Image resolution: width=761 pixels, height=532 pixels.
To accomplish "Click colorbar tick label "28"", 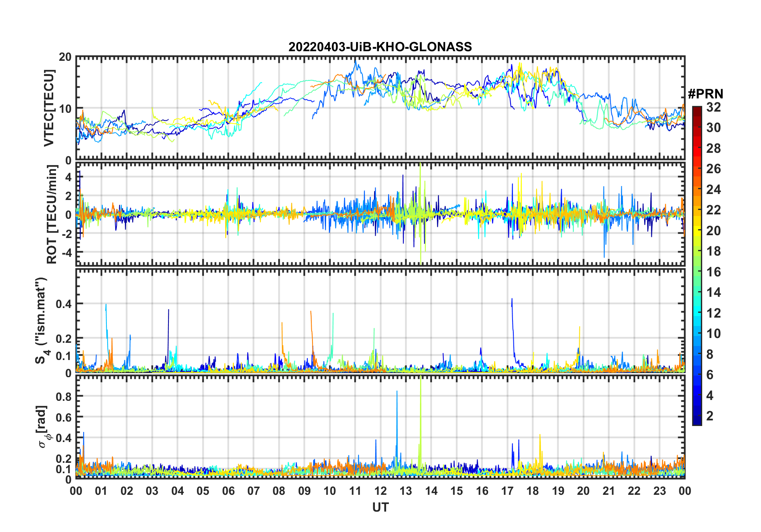I will tap(714, 148).
